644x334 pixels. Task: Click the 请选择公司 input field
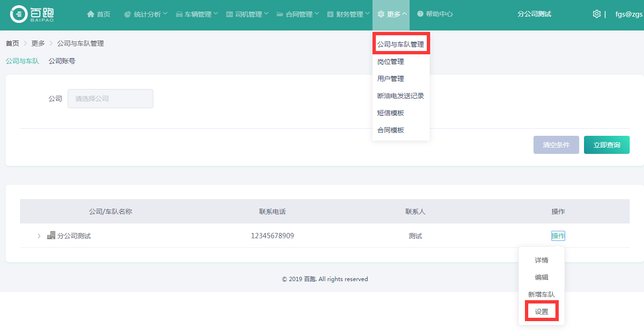(111, 99)
